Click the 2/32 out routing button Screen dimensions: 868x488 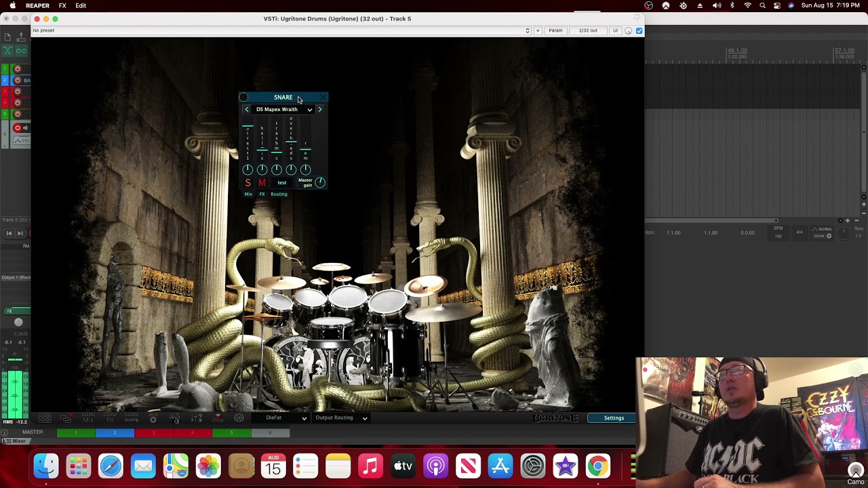click(x=588, y=30)
